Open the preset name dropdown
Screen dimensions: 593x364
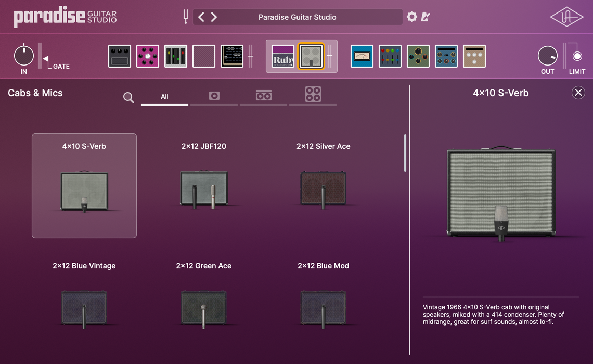pyautogui.click(x=296, y=17)
